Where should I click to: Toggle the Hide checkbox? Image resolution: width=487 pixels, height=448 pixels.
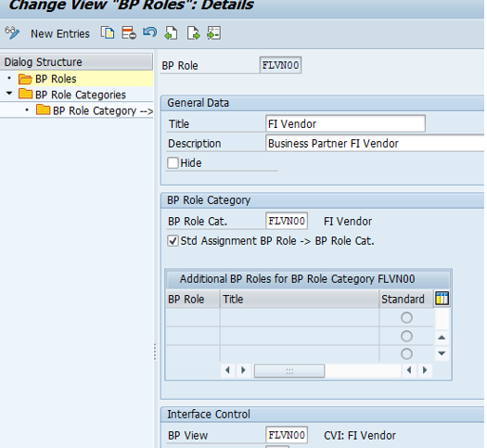tap(173, 162)
